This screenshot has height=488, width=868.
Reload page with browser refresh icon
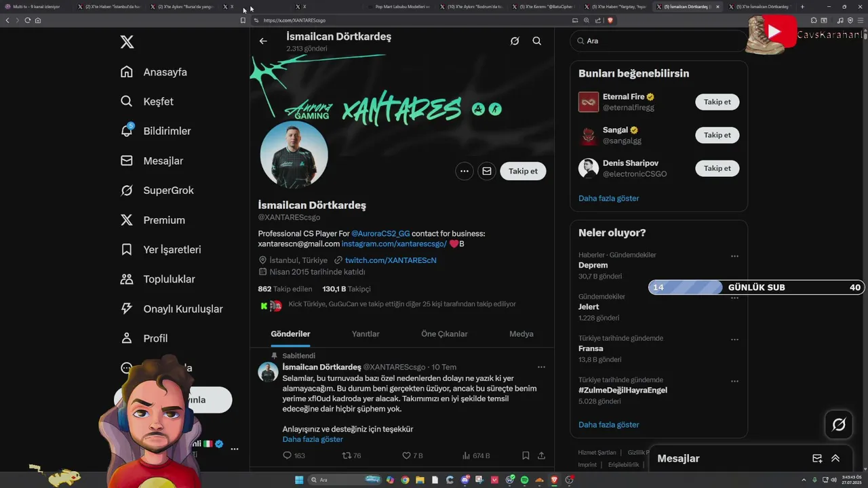click(27, 20)
